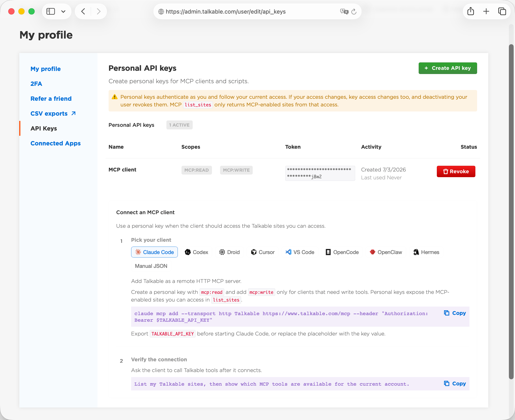
Task: Click the TALKABLE_API_KEY code tag
Action: [173, 334]
